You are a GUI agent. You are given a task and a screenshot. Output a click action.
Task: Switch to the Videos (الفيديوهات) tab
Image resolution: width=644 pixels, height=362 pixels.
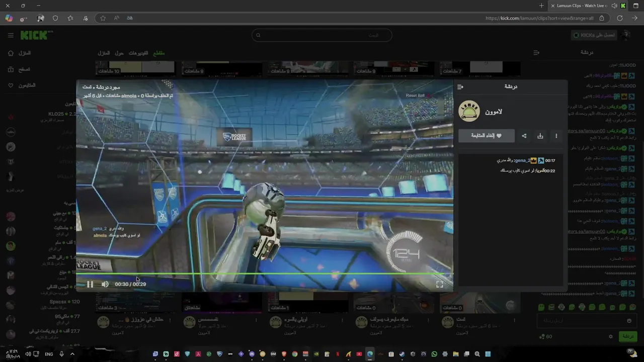(138, 53)
